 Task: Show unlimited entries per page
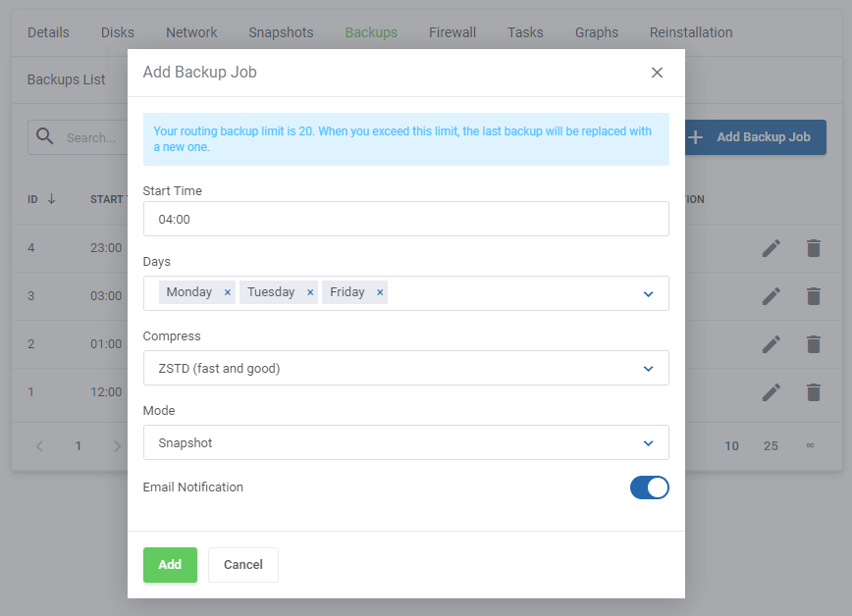[810, 446]
